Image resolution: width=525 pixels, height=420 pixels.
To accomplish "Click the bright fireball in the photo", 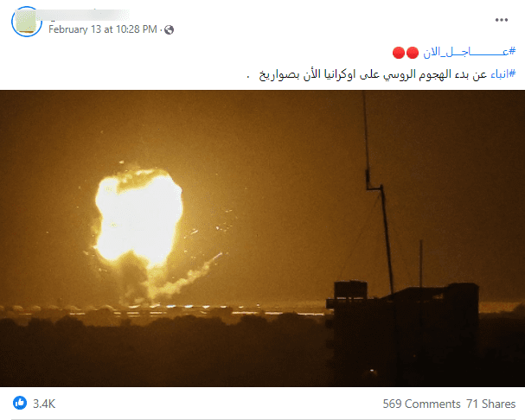I will click(x=139, y=218).
